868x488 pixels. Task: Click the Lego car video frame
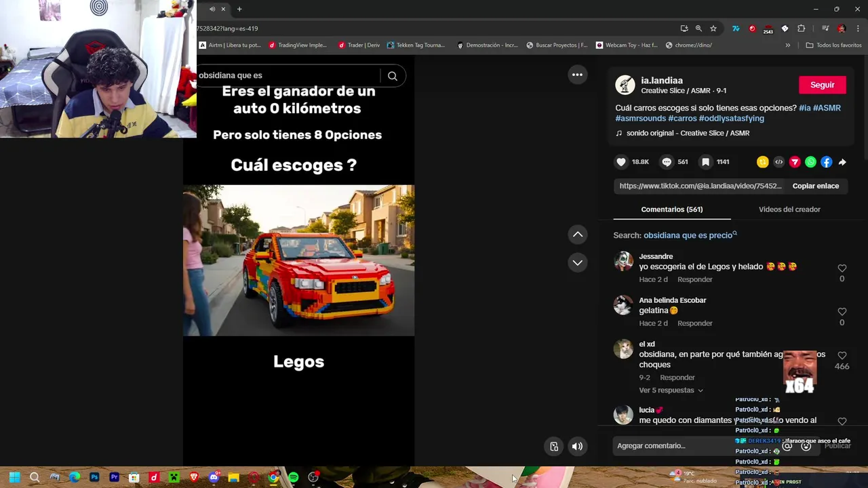pyautogui.click(x=298, y=260)
